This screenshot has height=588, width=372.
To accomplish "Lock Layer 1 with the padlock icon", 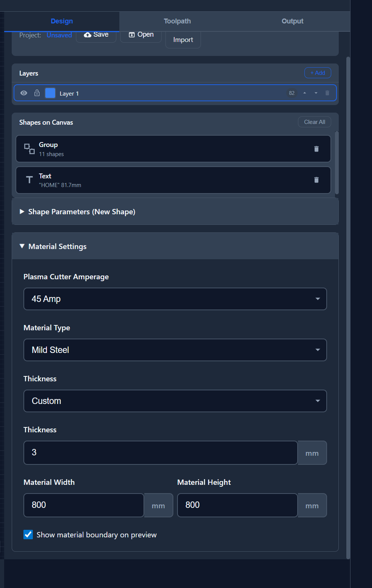I will click(37, 93).
